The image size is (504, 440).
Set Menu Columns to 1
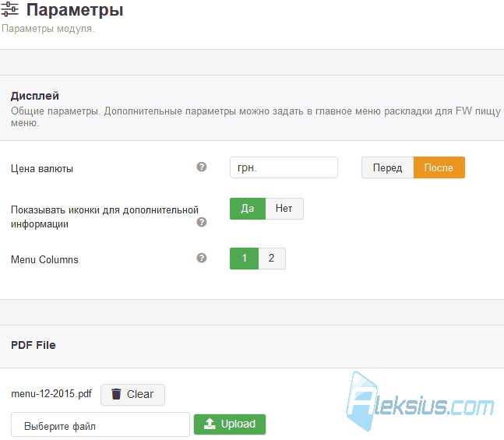[244, 259]
